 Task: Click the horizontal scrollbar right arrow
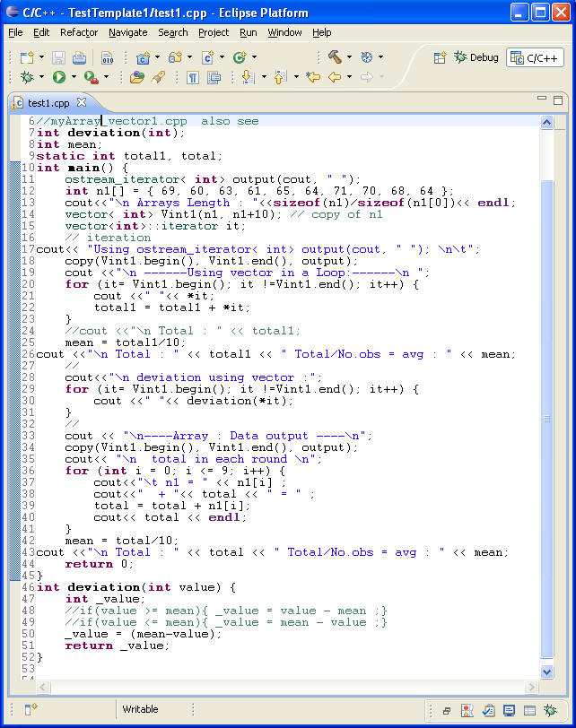531,687
